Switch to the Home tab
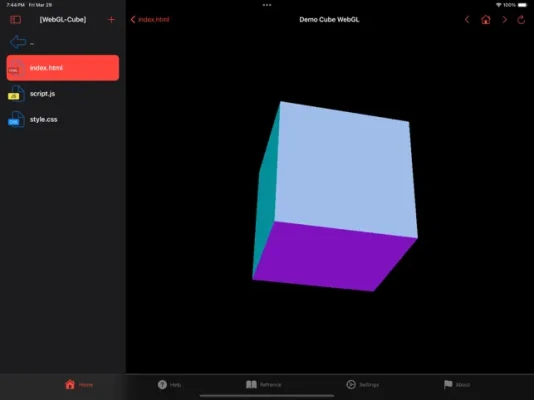Viewport: 534px width, 400px height. pyautogui.click(x=79, y=385)
